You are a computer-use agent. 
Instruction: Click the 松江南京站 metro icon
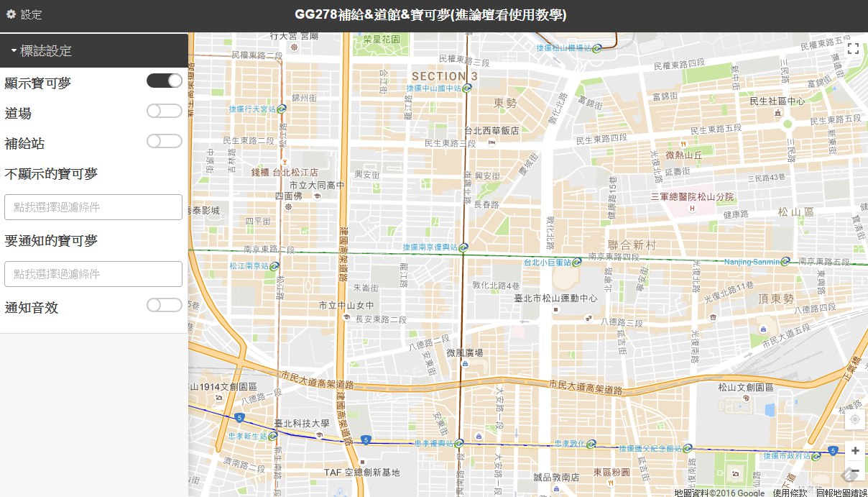point(274,265)
